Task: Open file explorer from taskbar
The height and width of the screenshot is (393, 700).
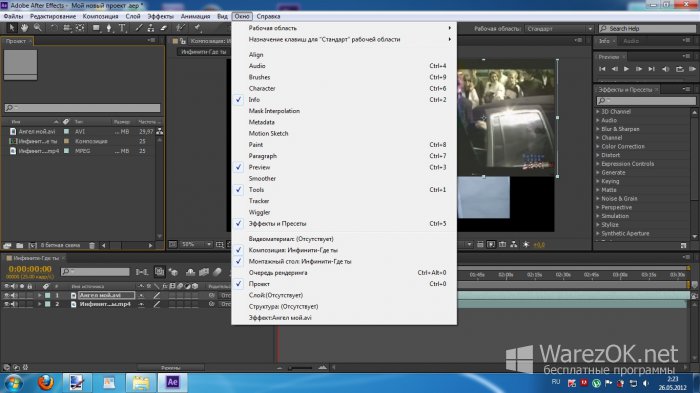Action: point(141,383)
